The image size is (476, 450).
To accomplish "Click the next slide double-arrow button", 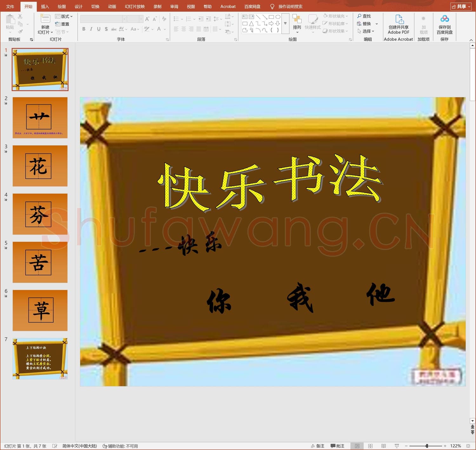I will 473,432.
